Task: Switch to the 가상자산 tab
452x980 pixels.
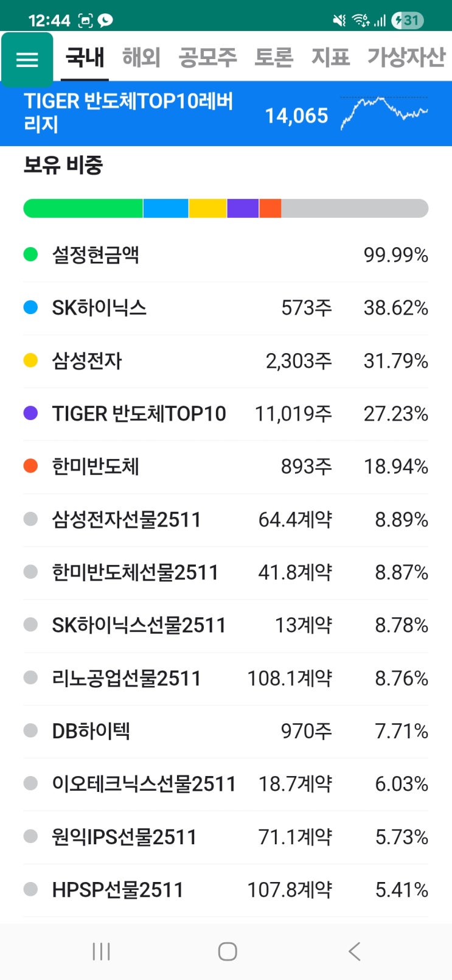Action: 405,57
